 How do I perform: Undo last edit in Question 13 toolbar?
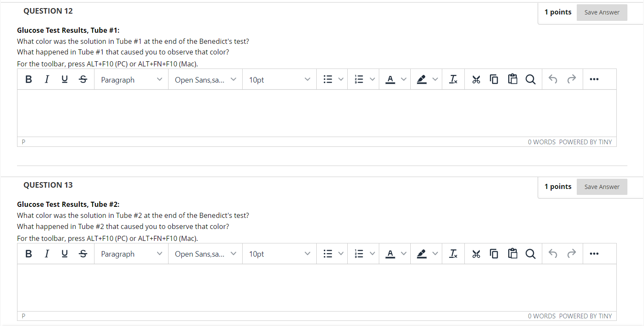pos(553,254)
